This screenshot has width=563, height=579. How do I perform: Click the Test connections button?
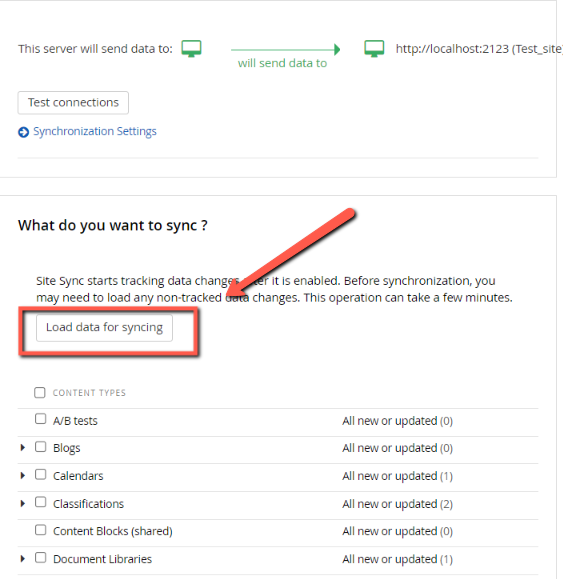click(x=73, y=103)
